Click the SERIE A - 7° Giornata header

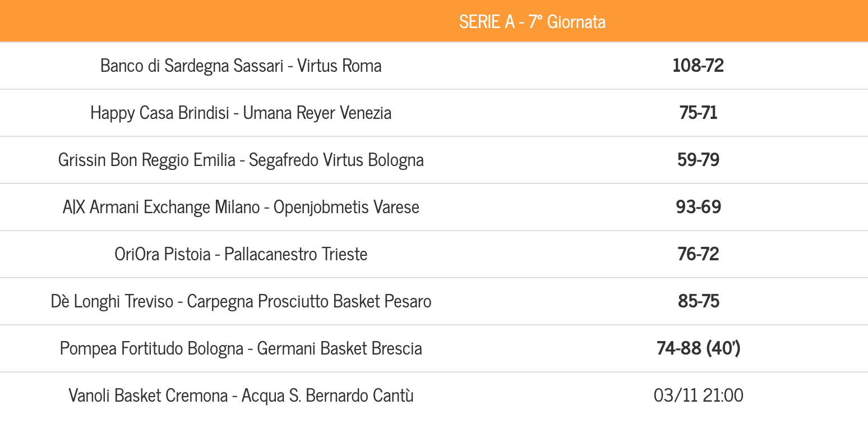tap(532, 22)
